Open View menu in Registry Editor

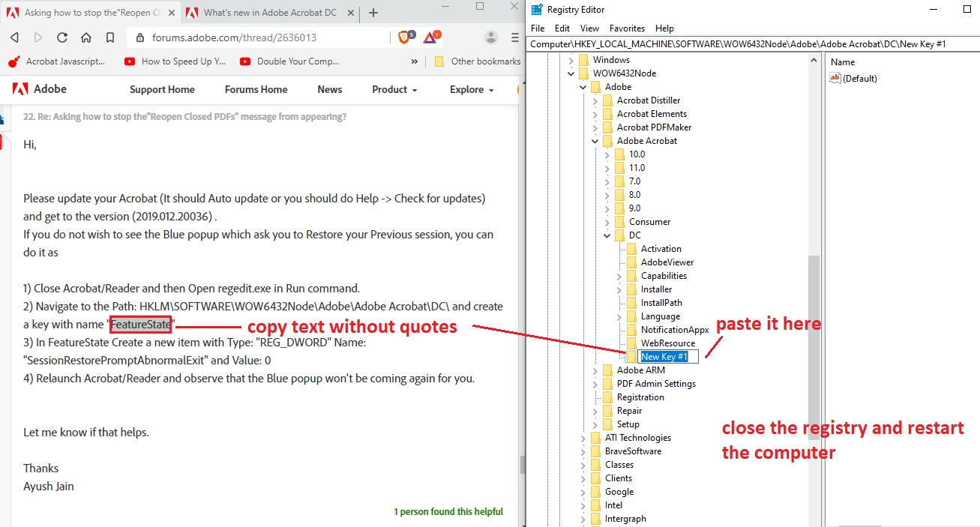(589, 28)
